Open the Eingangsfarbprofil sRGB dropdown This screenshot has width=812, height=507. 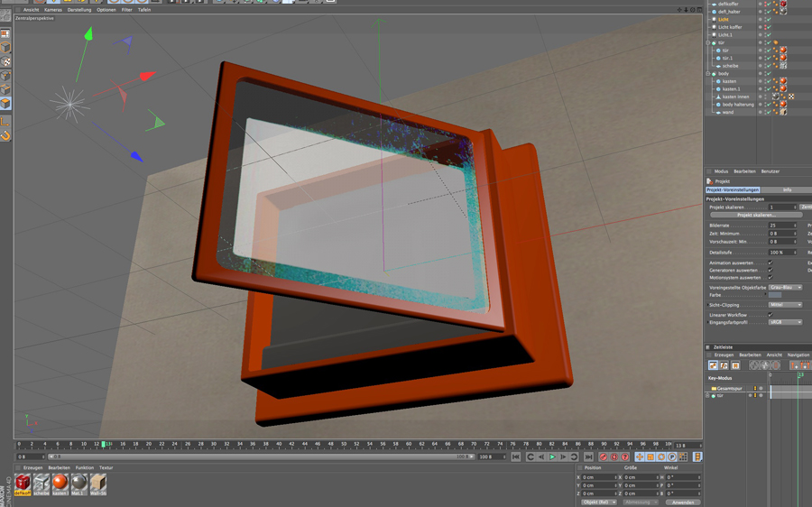pyautogui.click(x=785, y=322)
